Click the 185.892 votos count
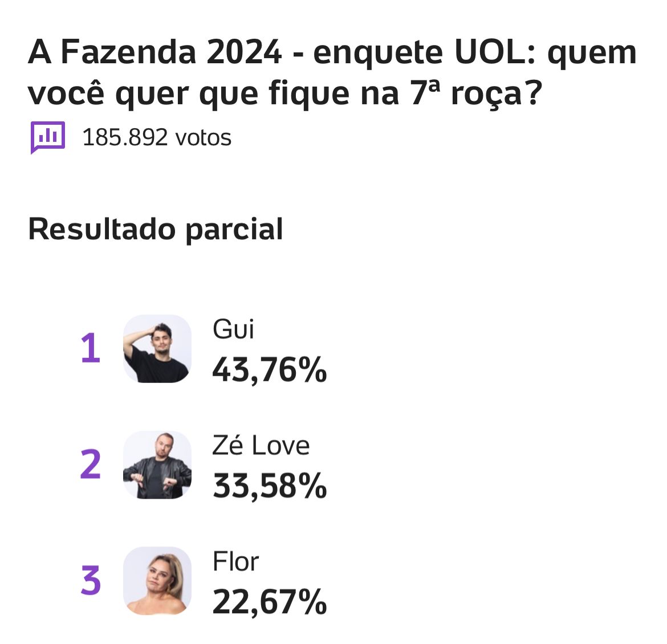The height and width of the screenshot is (644, 667). tap(157, 137)
